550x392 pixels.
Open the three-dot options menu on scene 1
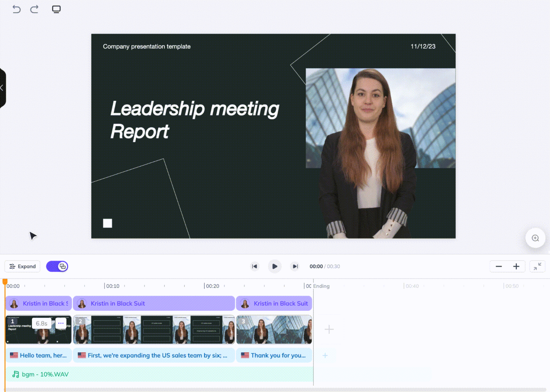(x=61, y=323)
